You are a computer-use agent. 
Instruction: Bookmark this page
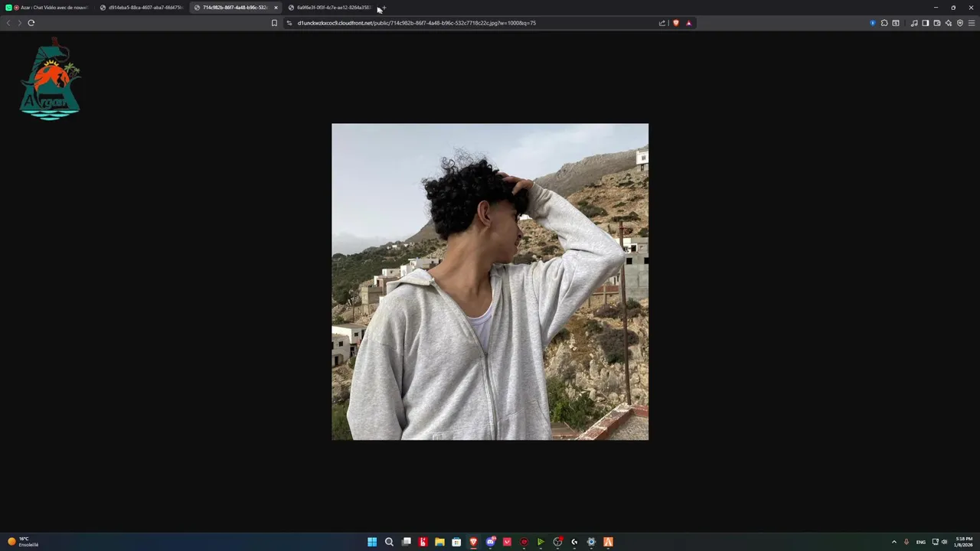(x=274, y=23)
